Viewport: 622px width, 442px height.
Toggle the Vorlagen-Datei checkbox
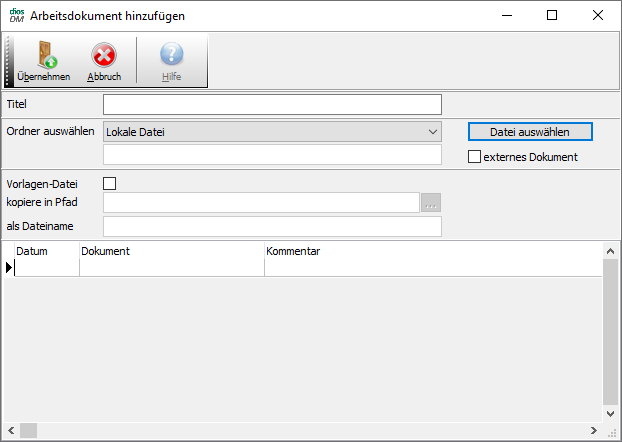pyautogui.click(x=110, y=183)
